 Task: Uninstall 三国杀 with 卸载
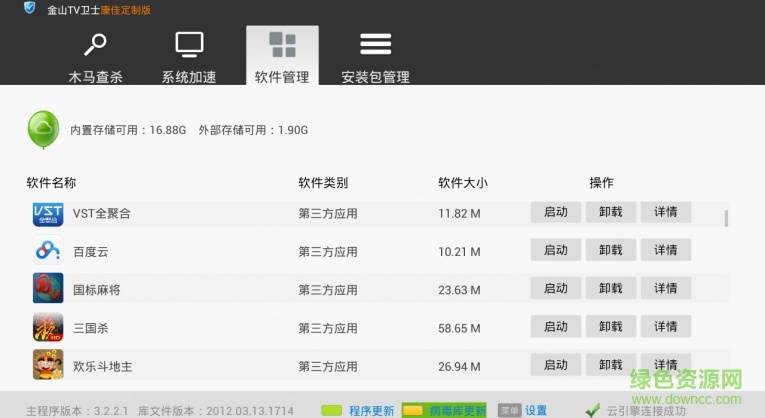tap(611, 326)
